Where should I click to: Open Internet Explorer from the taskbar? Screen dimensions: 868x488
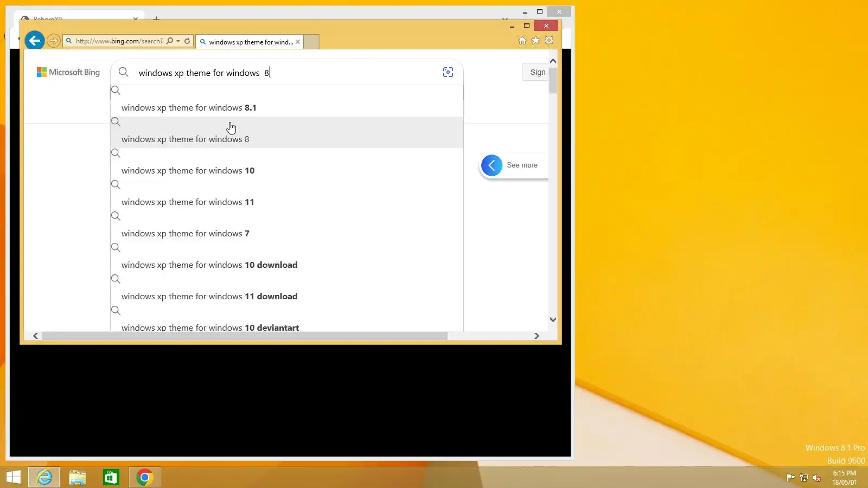(x=44, y=477)
